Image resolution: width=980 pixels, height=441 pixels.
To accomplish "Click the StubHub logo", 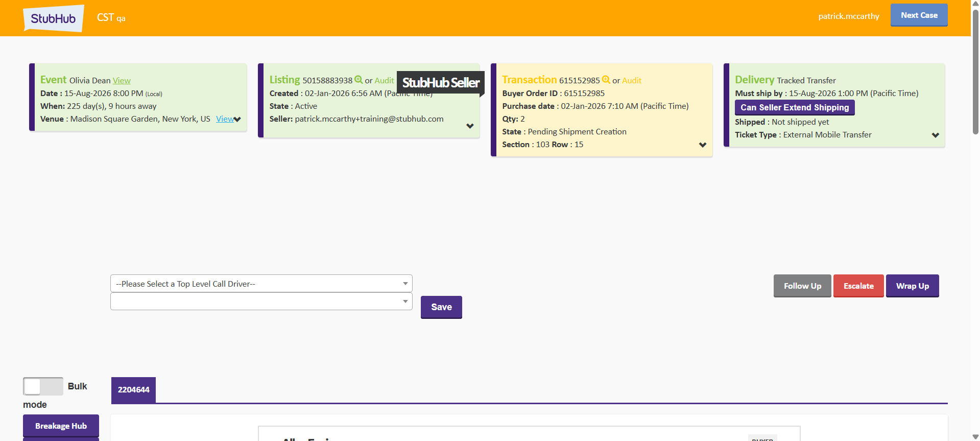I will [x=53, y=18].
